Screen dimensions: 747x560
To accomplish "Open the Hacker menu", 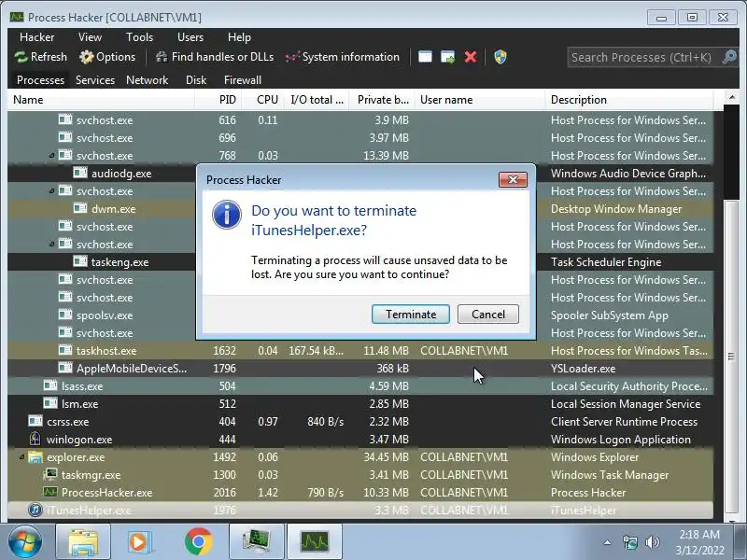I will [x=36, y=37].
